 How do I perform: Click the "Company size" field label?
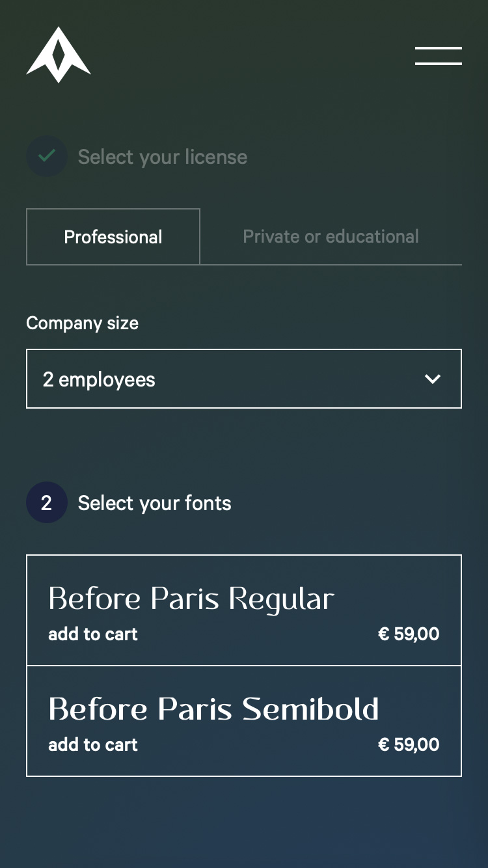[x=83, y=323]
